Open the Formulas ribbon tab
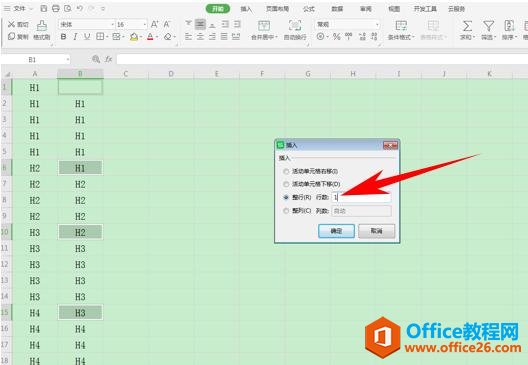Viewport: 528px width, 365px height. pos(308,9)
